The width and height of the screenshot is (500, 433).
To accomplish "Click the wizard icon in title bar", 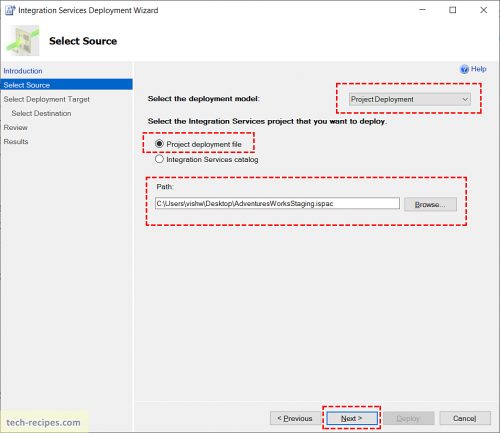I will pos(10,10).
